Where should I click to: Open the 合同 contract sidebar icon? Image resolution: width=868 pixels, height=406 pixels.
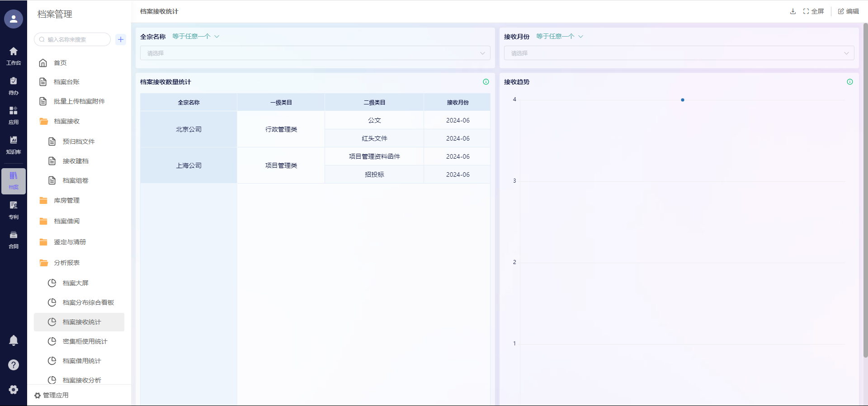(x=14, y=239)
